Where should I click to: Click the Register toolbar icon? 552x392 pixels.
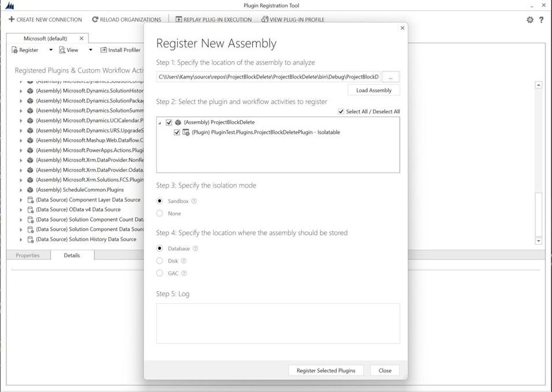click(14, 50)
